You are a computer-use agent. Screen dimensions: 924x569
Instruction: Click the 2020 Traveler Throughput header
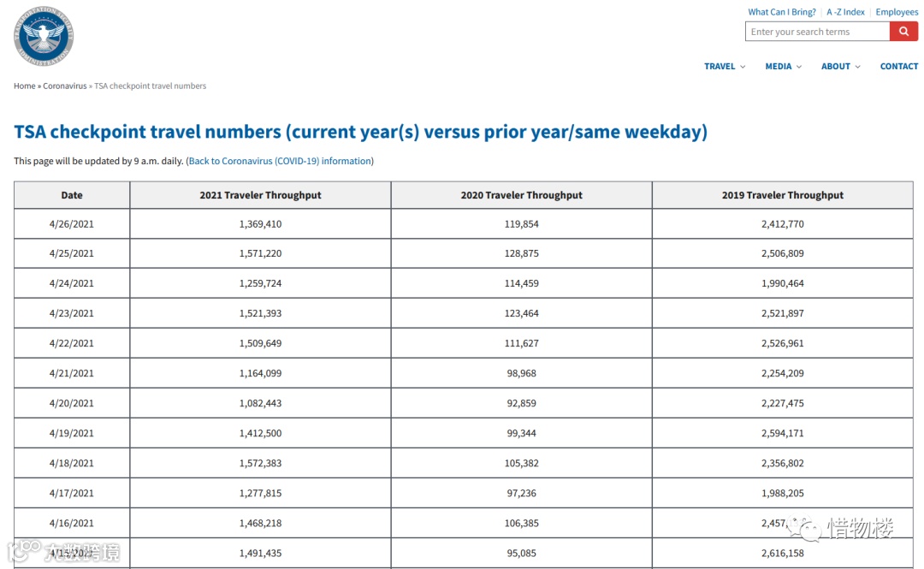click(522, 195)
